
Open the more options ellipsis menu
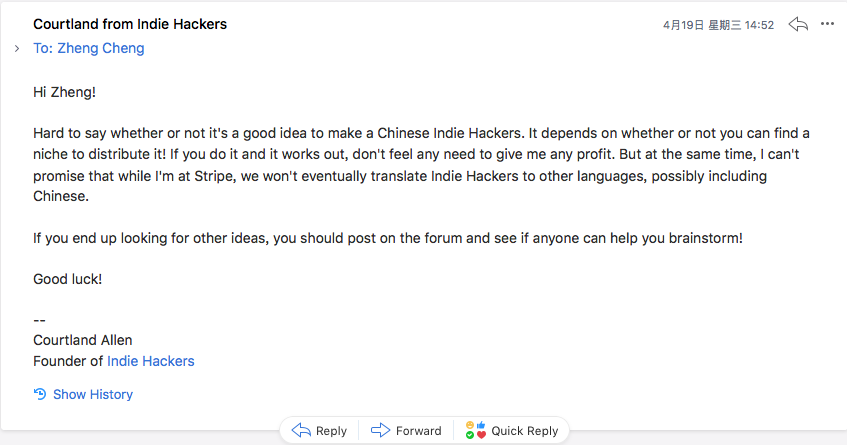click(x=827, y=24)
